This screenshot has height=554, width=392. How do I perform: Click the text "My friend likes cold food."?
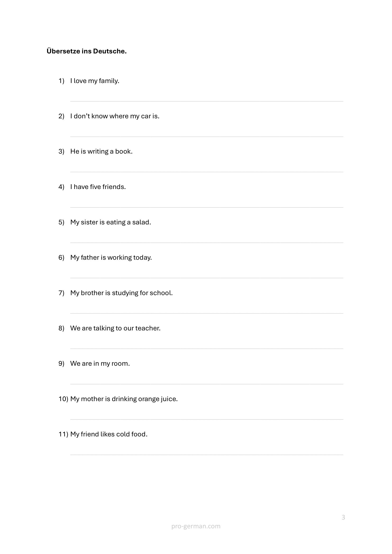[x=109, y=434]
